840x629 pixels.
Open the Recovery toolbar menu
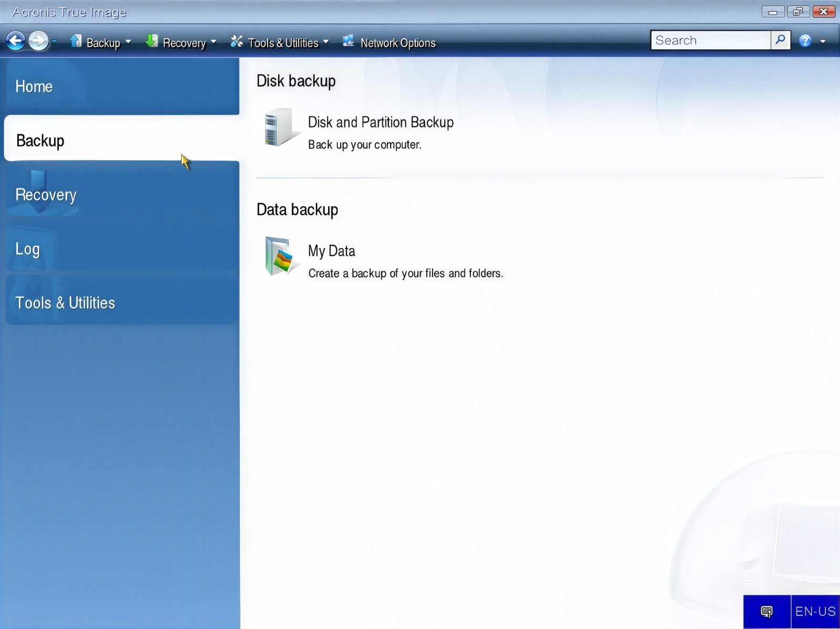pos(184,42)
